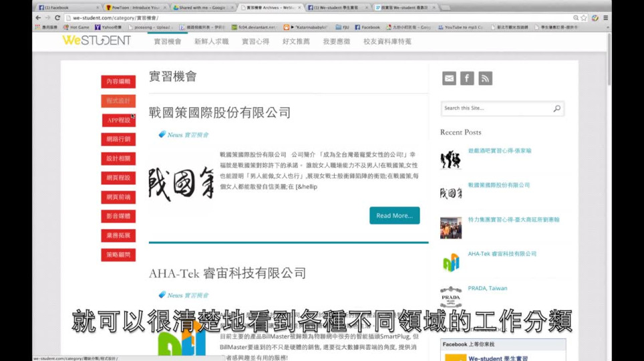Bookmark page using the star icon
The width and height of the screenshot is (644, 361).
point(584,18)
